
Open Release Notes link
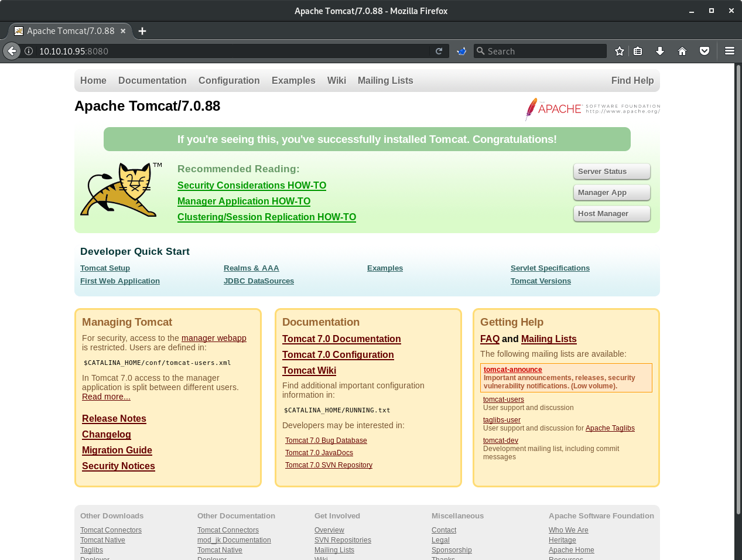tap(114, 419)
